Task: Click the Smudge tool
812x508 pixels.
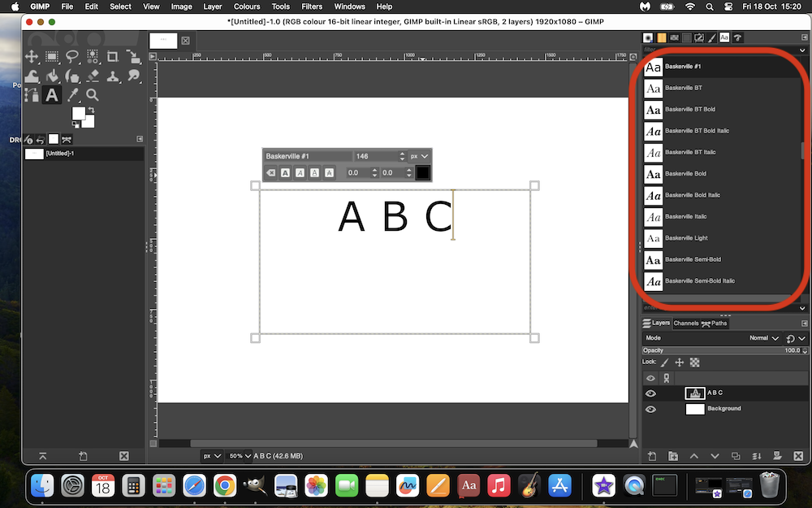Action: pyautogui.click(x=133, y=76)
